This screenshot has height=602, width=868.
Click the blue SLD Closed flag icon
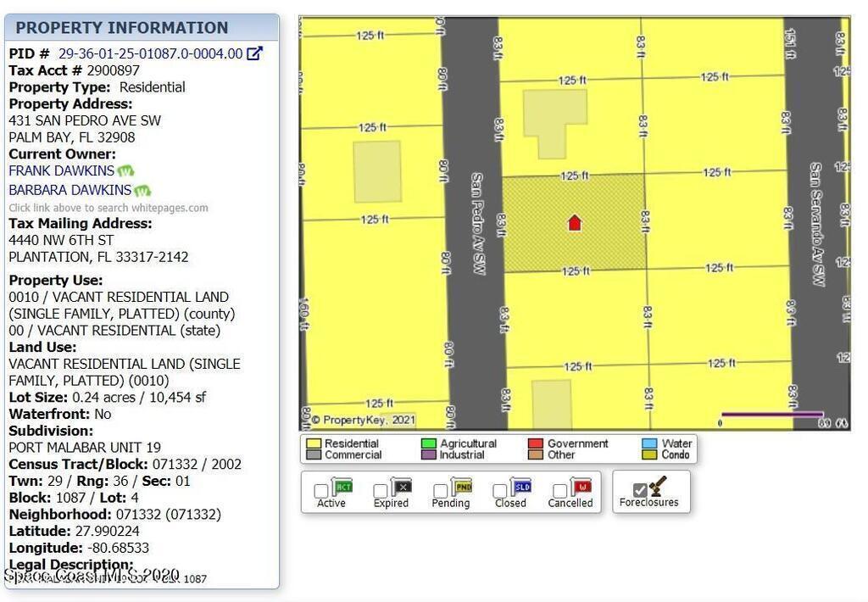click(x=522, y=487)
